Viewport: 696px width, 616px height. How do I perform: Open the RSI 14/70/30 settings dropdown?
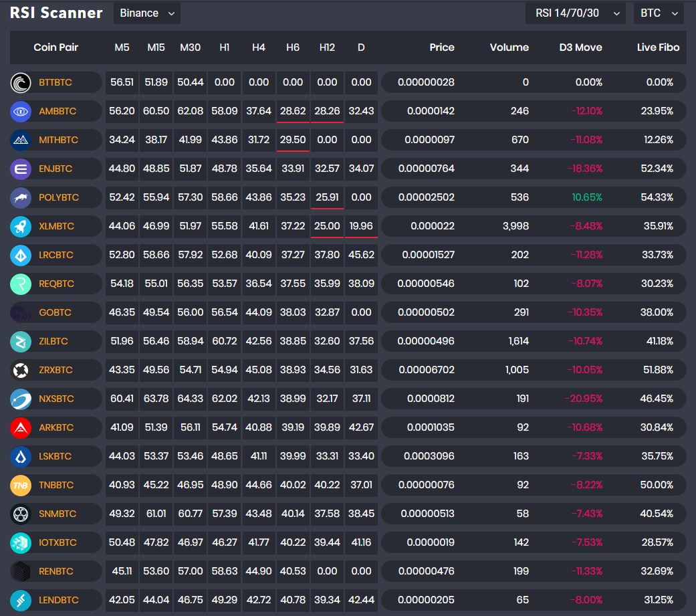(575, 13)
